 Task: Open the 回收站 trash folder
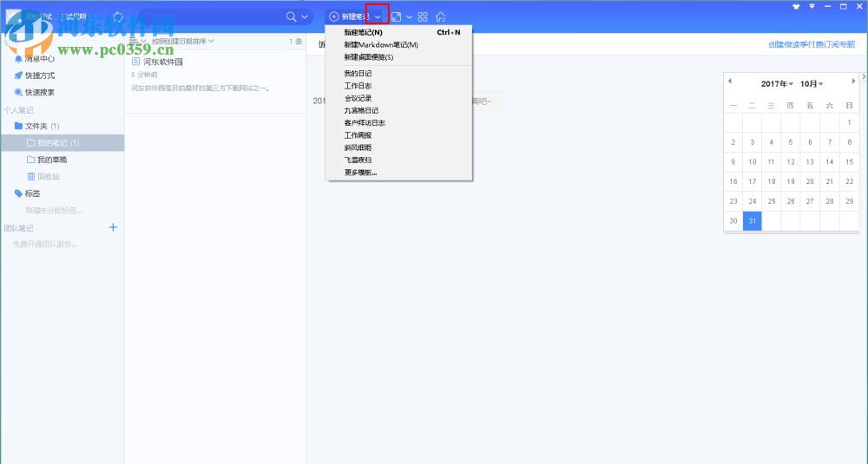[43, 177]
